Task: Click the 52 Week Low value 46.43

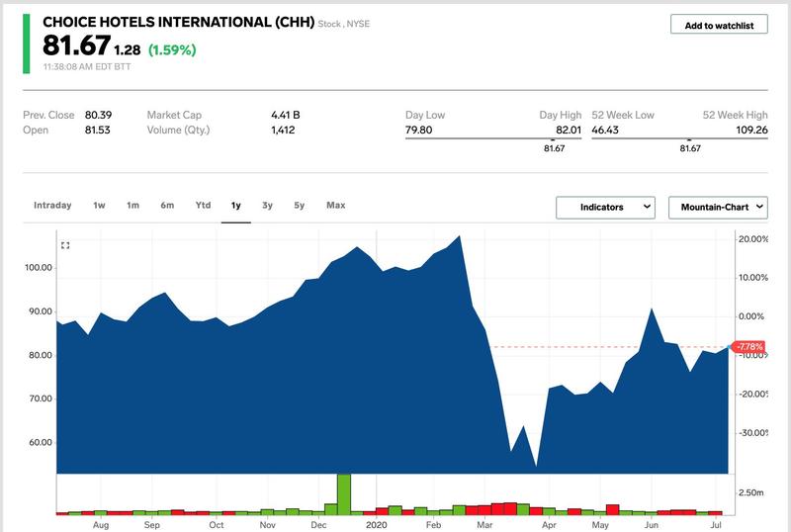Action: [605, 131]
